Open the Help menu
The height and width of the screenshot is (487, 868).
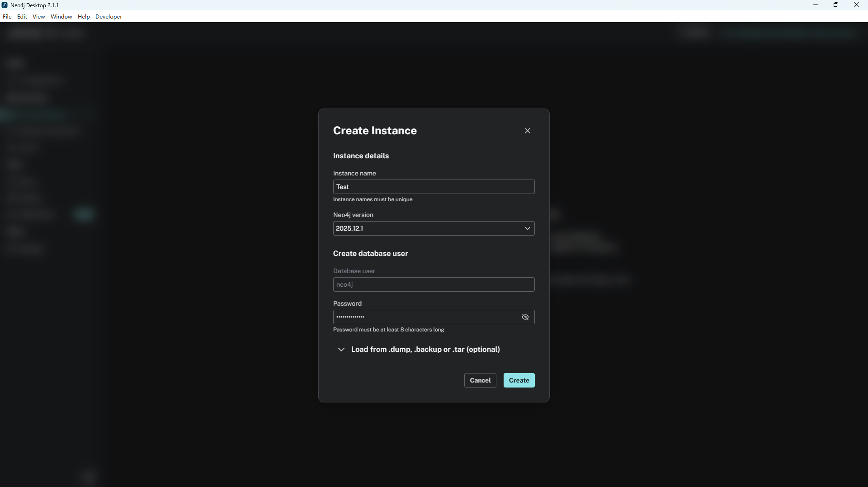tap(84, 17)
